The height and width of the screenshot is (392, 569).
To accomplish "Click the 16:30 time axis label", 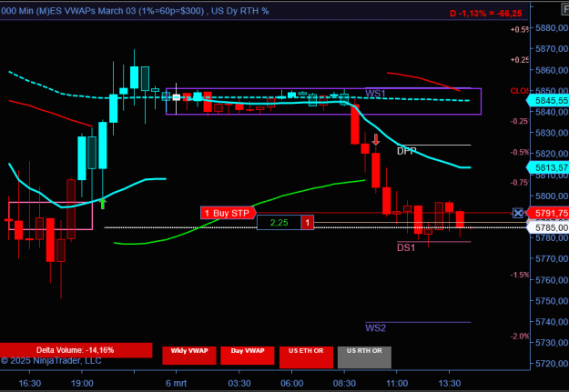I will [30, 383].
